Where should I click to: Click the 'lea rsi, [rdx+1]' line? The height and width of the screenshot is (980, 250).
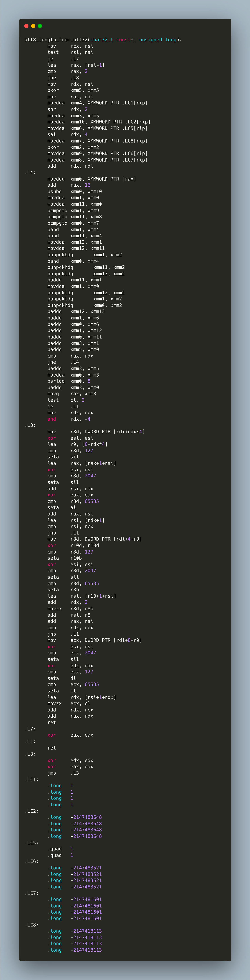coord(76,520)
